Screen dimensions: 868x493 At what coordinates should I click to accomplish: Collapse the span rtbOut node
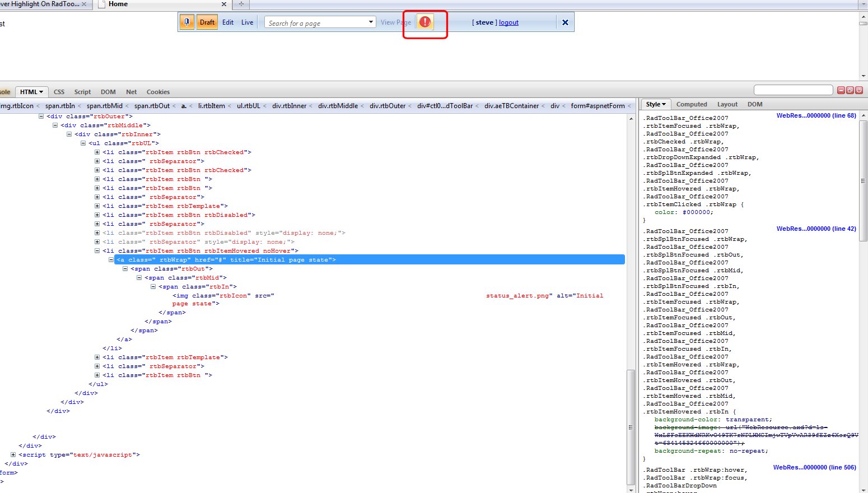[x=125, y=269]
